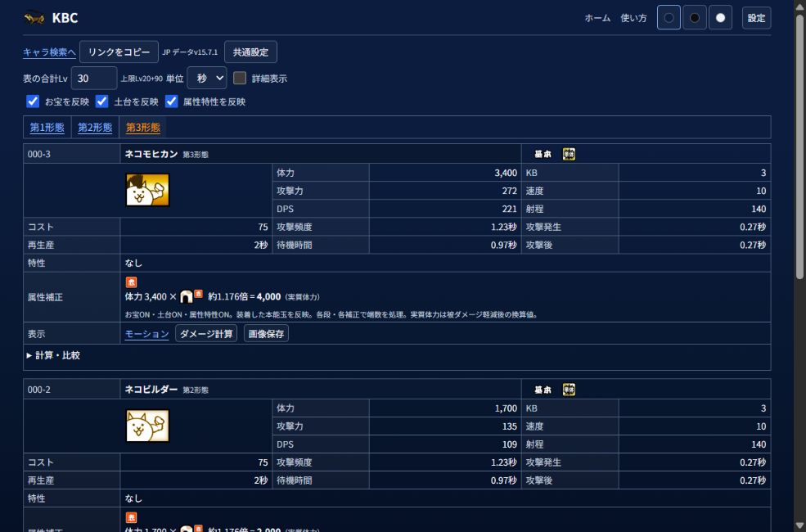Click the 画像保存 button
Image resolution: width=806 pixels, height=532 pixels.
pyautogui.click(x=266, y=334)
